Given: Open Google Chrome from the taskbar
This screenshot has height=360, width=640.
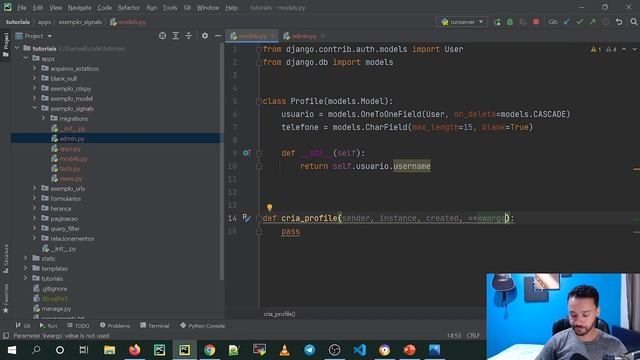Looking at the screenshot, I should [x=209, y=350].
